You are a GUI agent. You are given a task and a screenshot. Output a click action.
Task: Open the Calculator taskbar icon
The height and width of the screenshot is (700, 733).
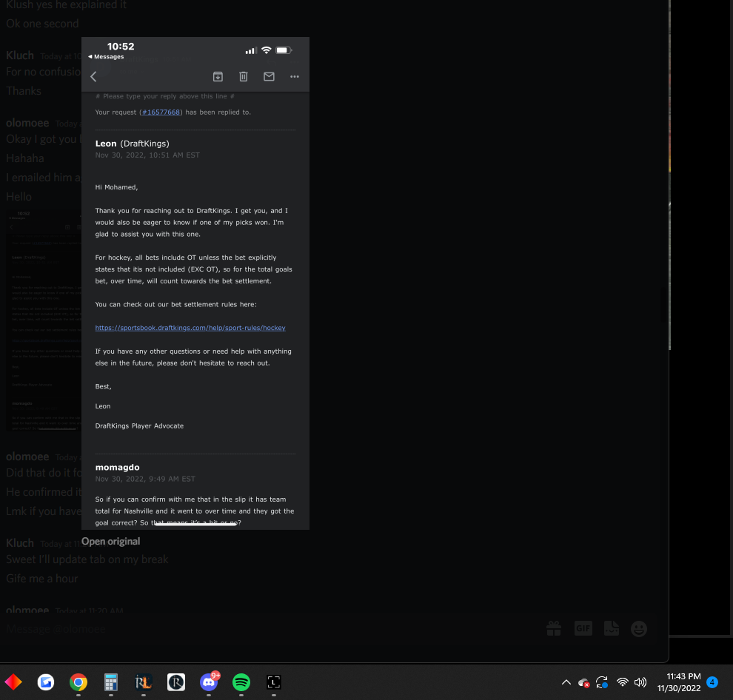tap(111, 682)
